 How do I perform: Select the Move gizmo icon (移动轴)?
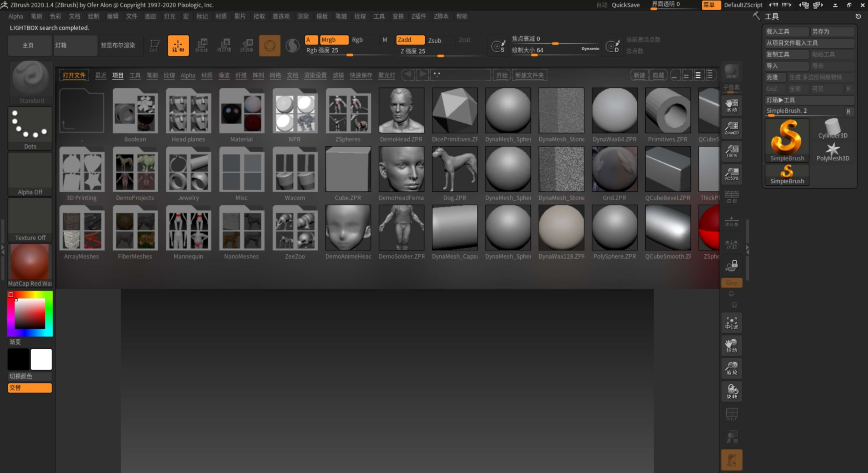click(202, 45)
